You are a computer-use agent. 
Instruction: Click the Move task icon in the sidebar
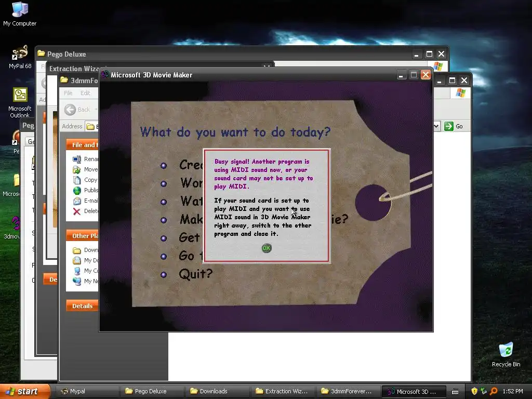(x=77, y=170)
